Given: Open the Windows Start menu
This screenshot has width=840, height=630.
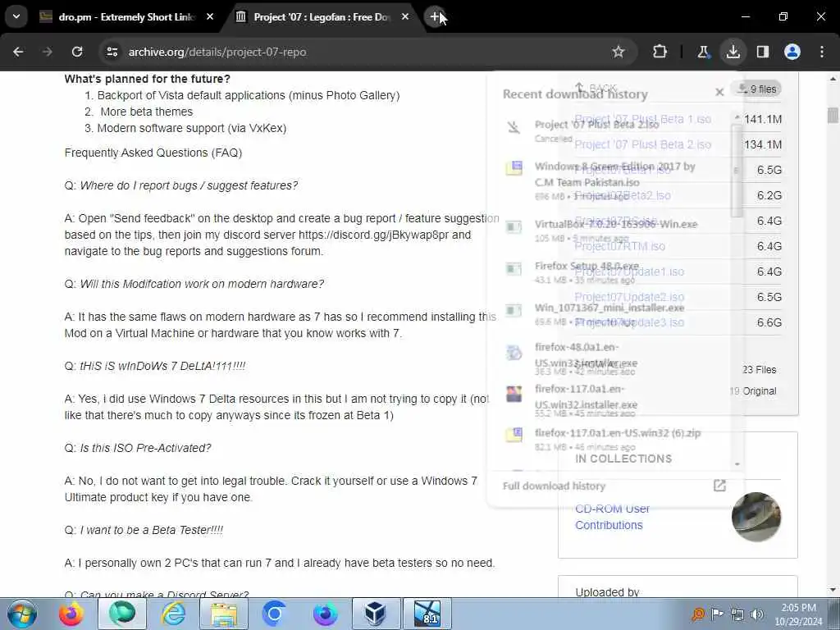Looking at the screenshot, I should pos(22,614).
